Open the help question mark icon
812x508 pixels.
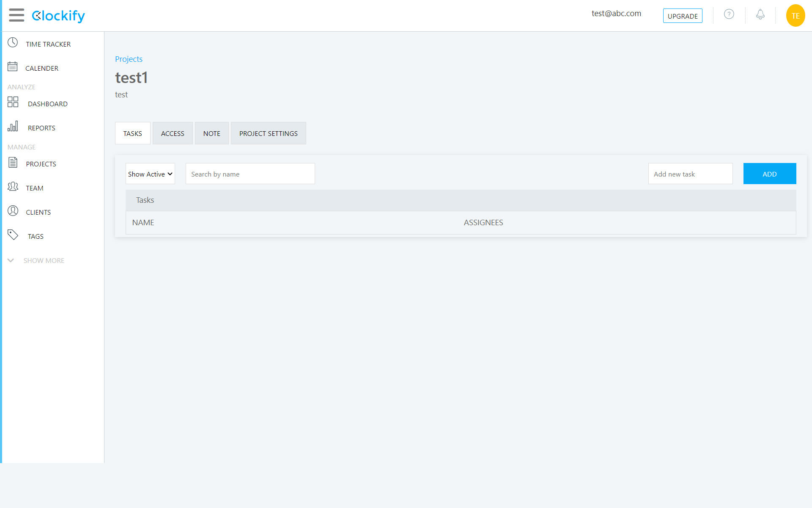coord(729,14)
